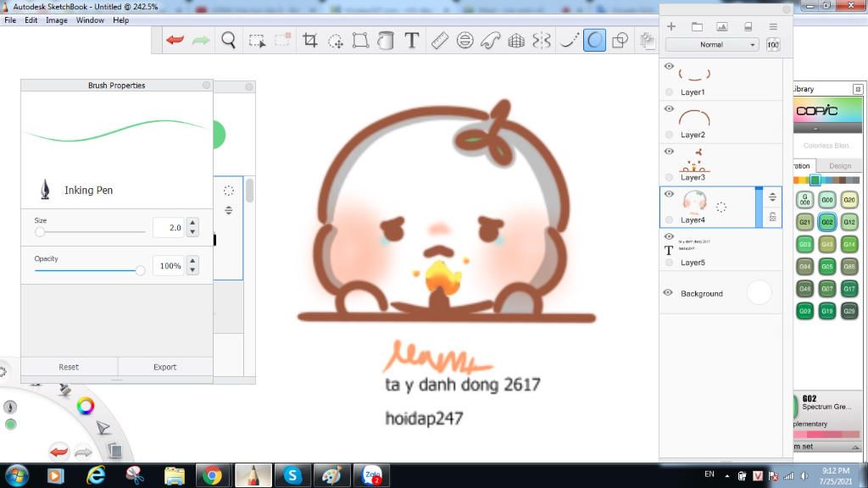
Task: Open the Ruler guide tool
Action: tap(438, 39)
